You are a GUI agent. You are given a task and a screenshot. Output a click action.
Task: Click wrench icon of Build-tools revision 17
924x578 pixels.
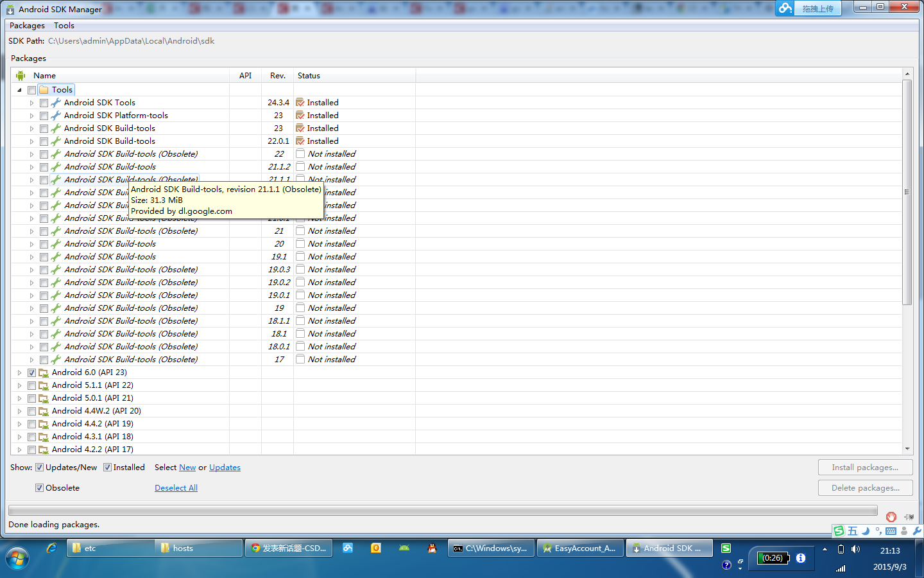coord(56,360)
